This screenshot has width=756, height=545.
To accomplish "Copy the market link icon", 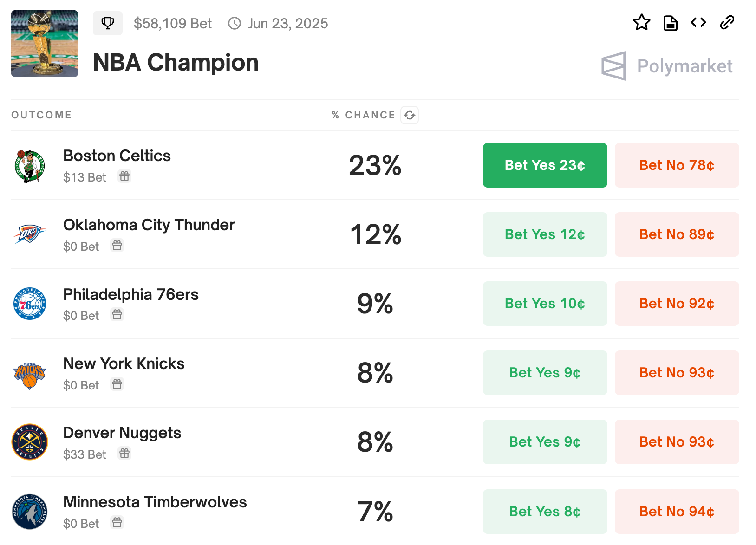I will 727,22.
